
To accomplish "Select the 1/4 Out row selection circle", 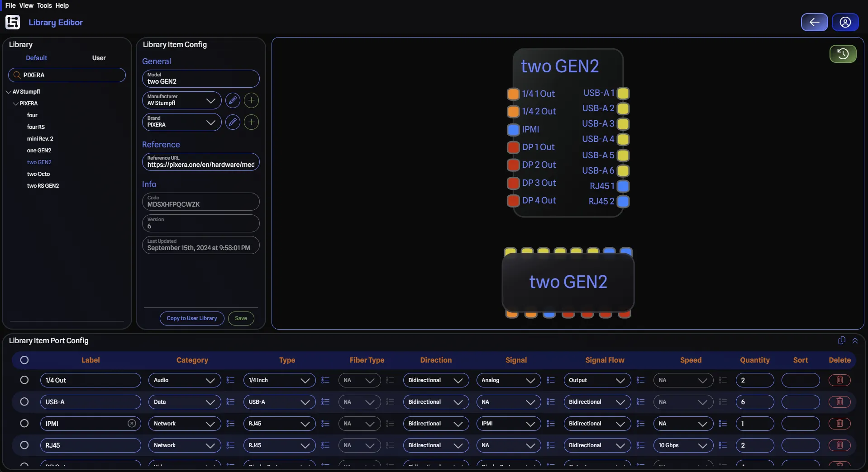I will tap(24, 380).
